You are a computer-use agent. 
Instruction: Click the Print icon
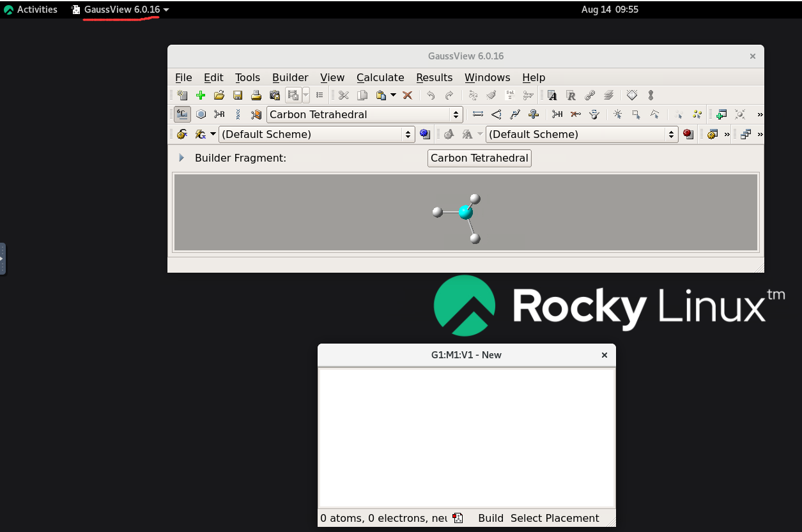256,95
